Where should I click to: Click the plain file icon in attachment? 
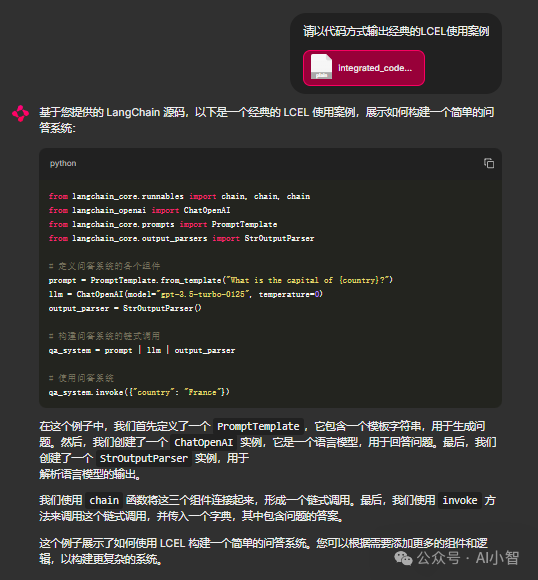[321, 67]
